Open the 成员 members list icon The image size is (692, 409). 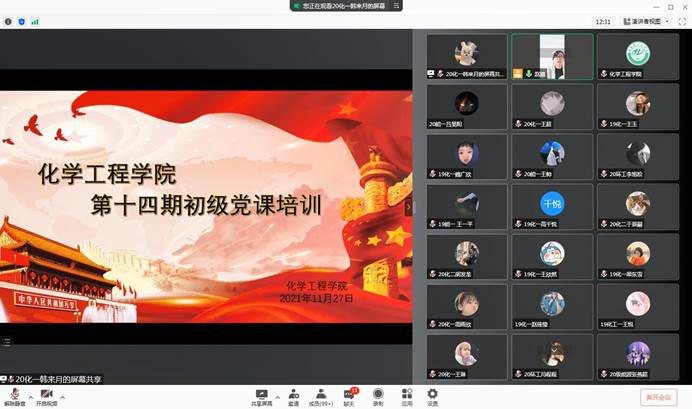(321, 394)
